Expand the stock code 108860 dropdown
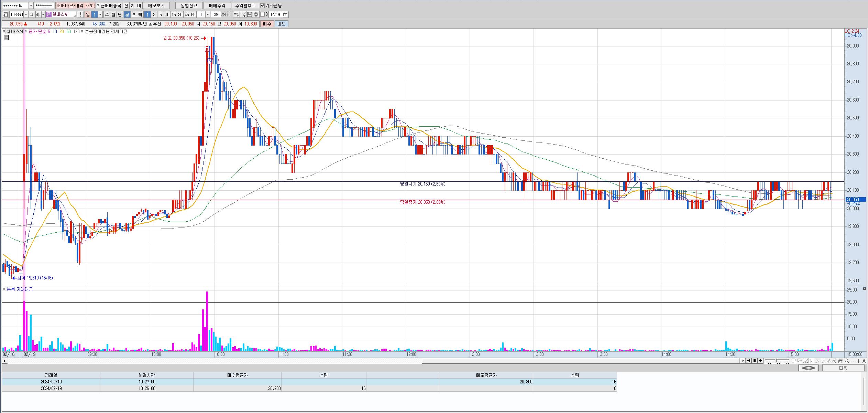Image resolution: width=868 pixels, height=413 pixels. [26, 14]
